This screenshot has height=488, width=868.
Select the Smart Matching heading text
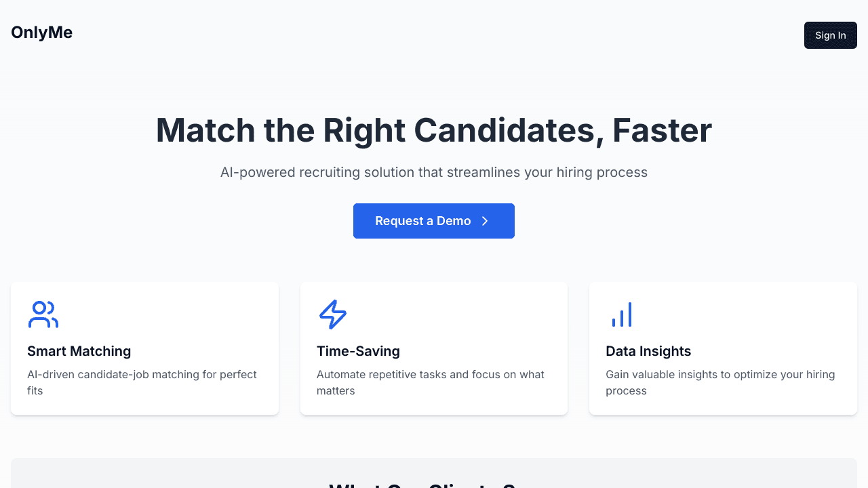click(x=79, y=351)
